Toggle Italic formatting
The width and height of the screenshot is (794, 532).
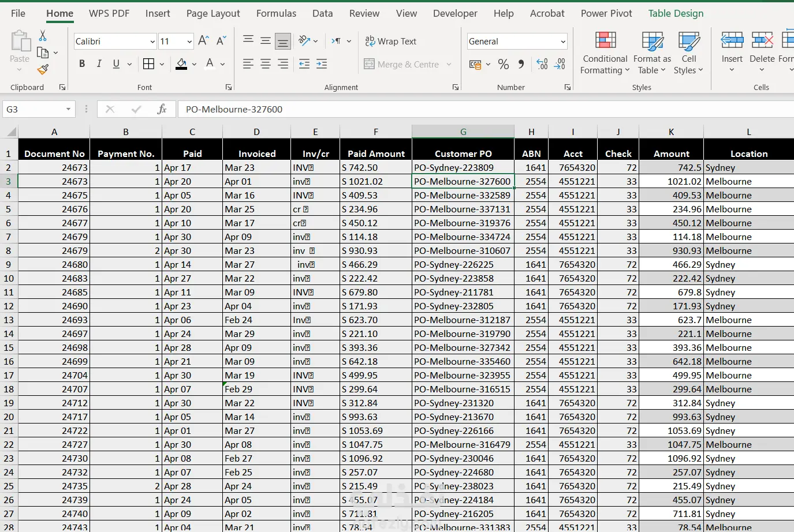point(99,64)
